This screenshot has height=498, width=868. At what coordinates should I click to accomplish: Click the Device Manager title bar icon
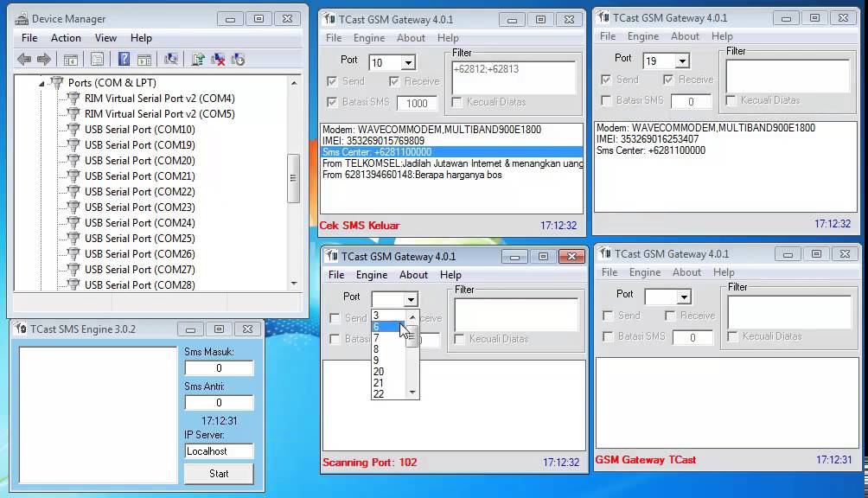click(22, 19)
